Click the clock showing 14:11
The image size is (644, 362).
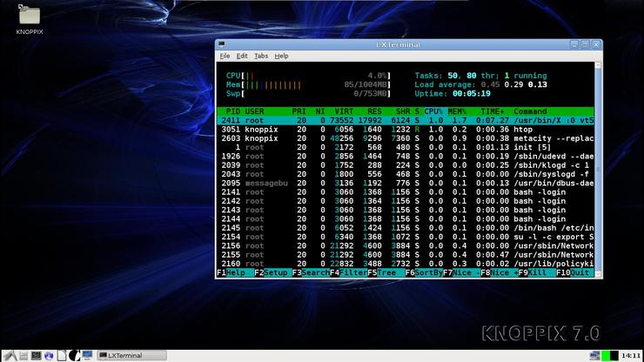pyautogui.click(x=630, y=355)
